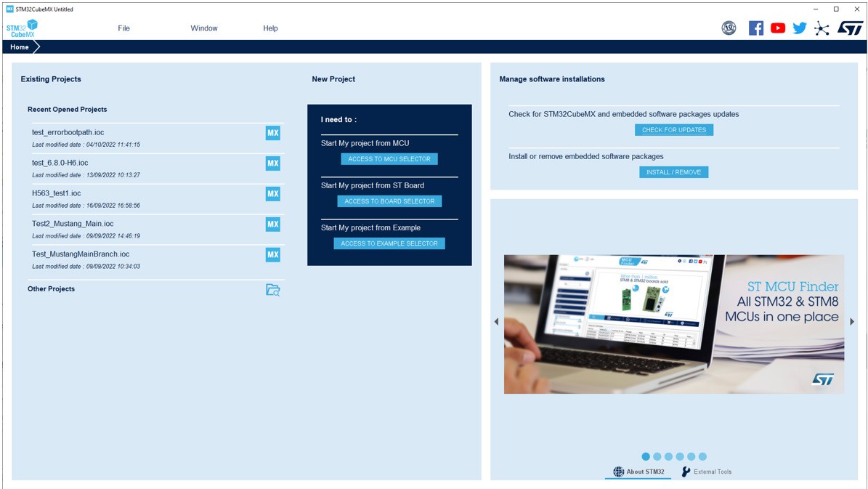
Task: Click MX icon for test_errorbootpath.ioc
Action: 273,133
